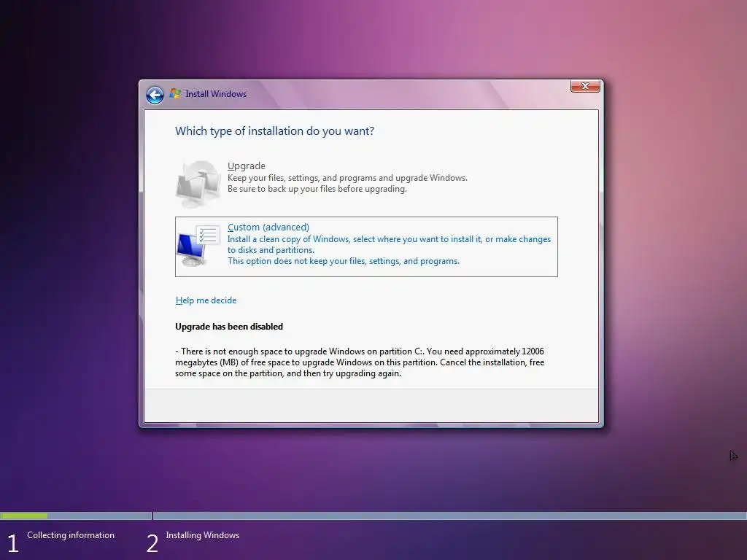
Task: Click 'Which type of installation do you want?' heading
Action: click(274, 131)
